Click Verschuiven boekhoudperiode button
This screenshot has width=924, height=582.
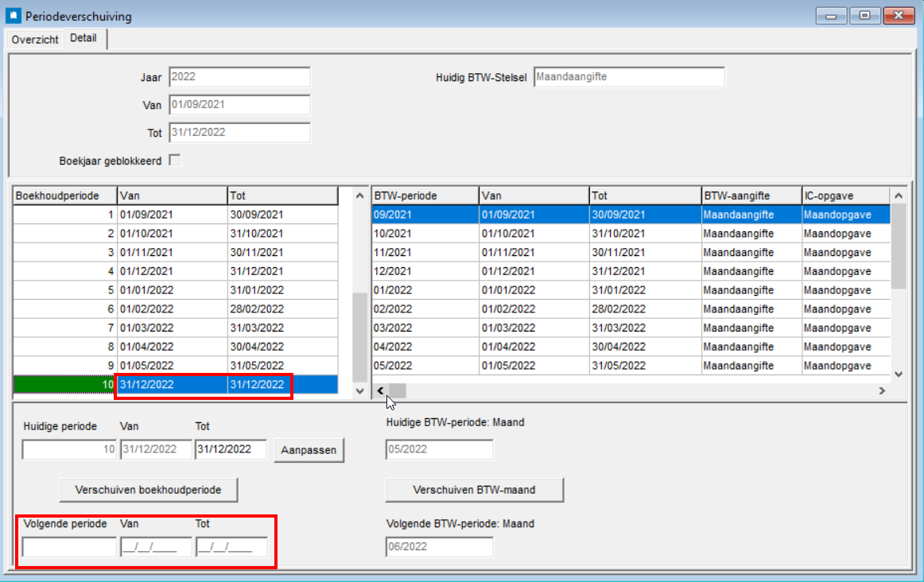coord(149,491)
